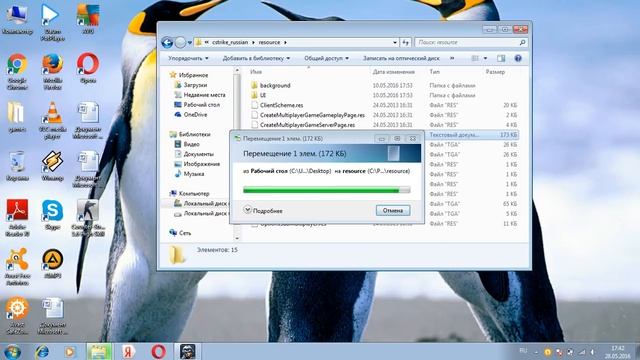Expand the toolbar overflow chevron
The image size is (640, 360).
point(452,58)
